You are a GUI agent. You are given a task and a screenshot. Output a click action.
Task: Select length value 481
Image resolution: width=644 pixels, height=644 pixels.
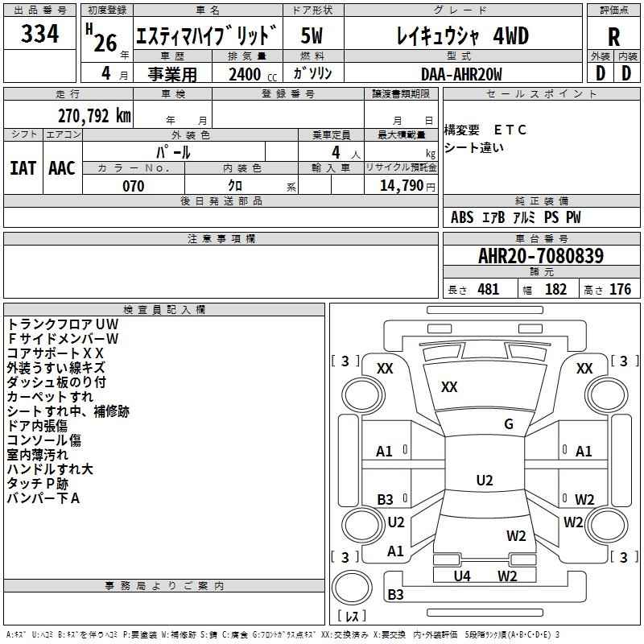pos(489,289)
